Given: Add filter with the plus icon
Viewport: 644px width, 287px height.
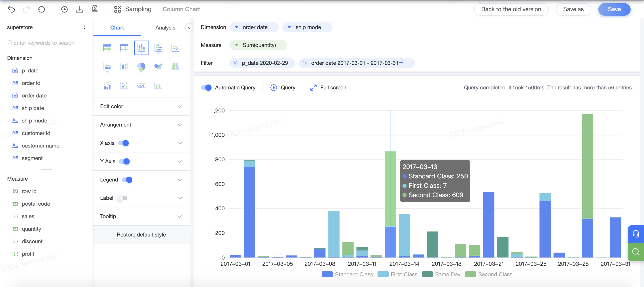Looking at the screenshot, I should (x=401, y=63).
